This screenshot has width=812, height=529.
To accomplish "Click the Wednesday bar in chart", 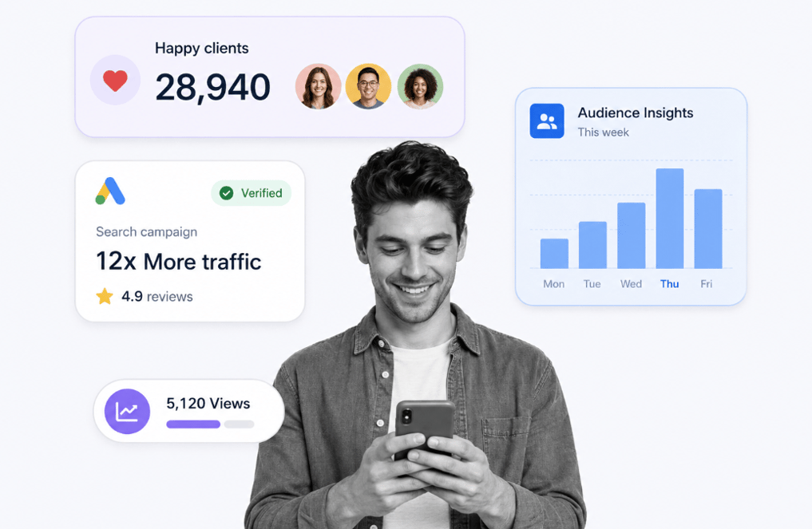I will 632,235.
